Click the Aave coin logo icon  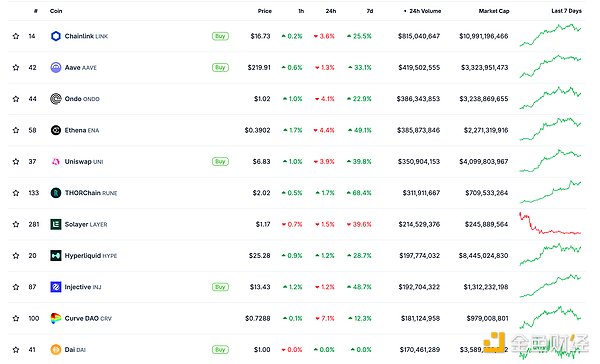click(x=56, y=67)
